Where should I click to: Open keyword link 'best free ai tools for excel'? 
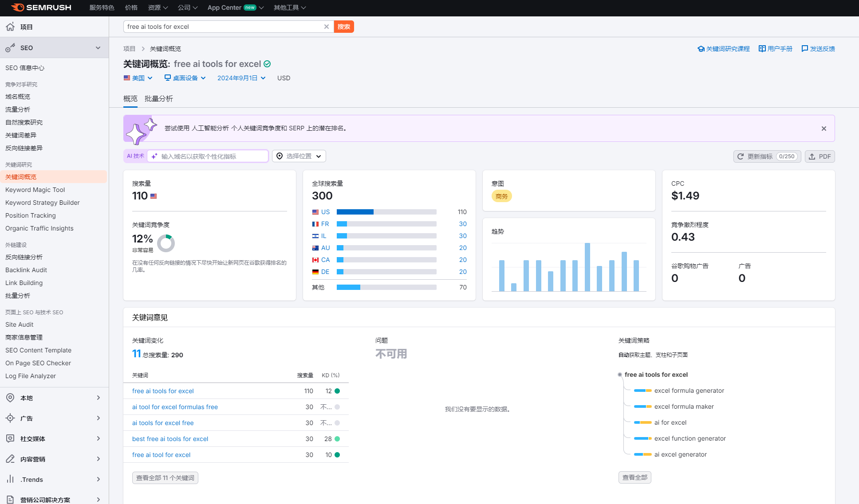pyautogui.click(x=170, y=439)
